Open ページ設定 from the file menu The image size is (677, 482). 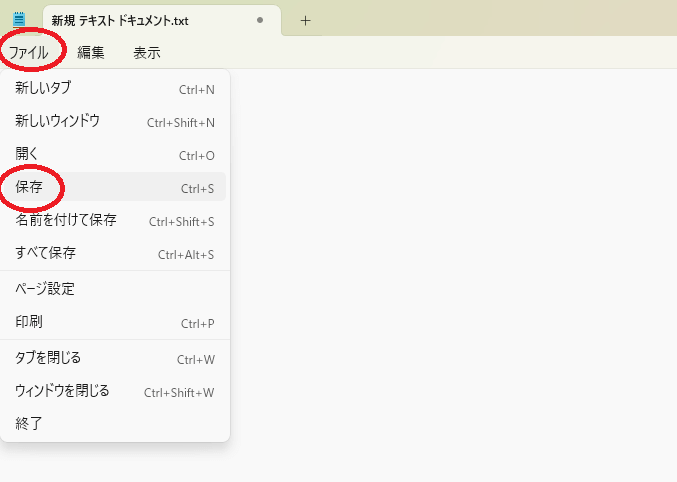[x=115, y=289]
